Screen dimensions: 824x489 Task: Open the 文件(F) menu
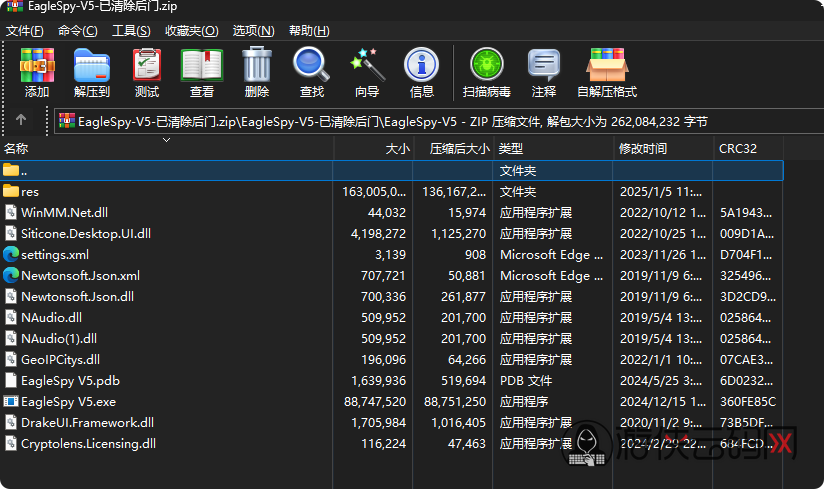[24, 31]
